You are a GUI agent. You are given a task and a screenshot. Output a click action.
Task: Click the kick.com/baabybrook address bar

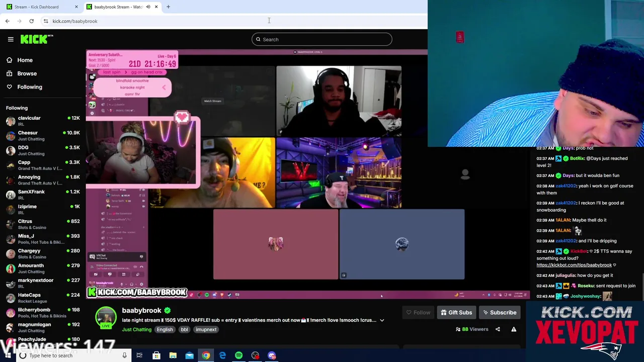[x=74, y=21]
